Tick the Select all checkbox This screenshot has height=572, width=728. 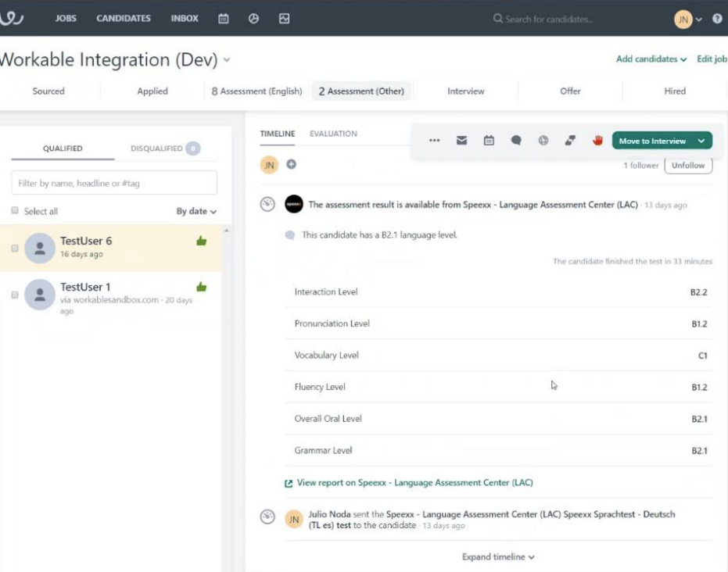(x=15, y=211)
